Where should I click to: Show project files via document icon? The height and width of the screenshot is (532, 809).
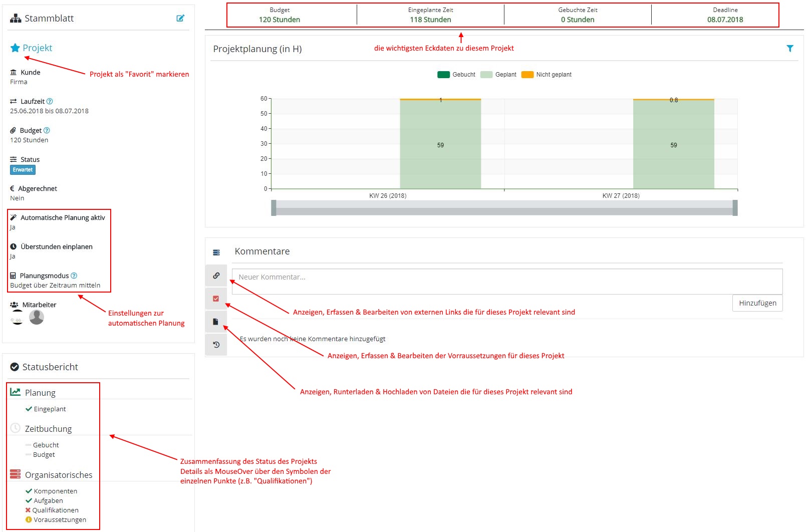click(216, 322)
